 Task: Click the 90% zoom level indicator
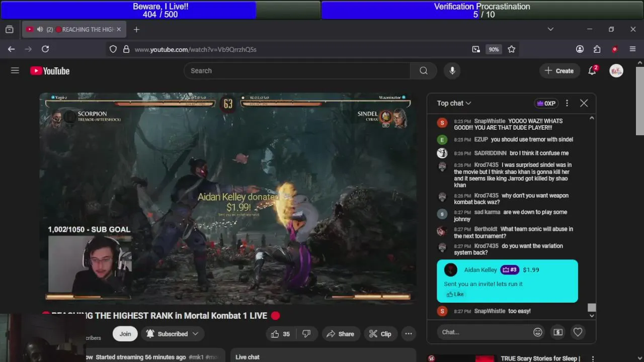point(494,49)
